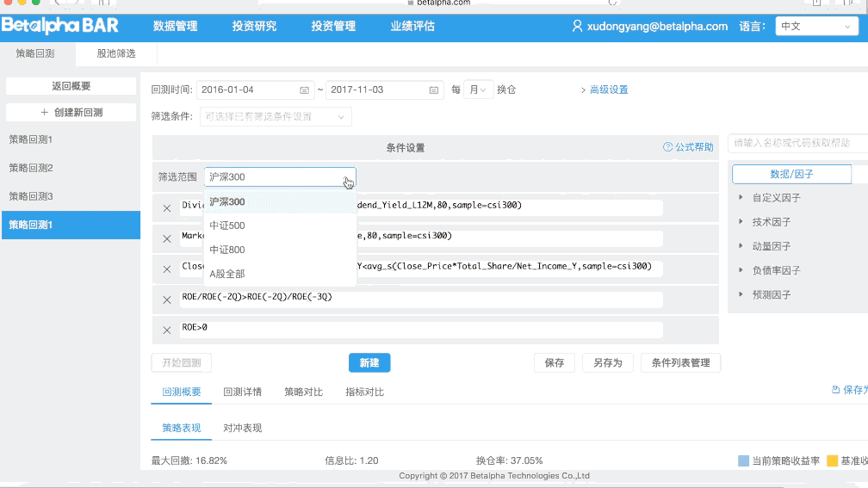Remove the ROE>0 condition row

[x=167, y=330]
